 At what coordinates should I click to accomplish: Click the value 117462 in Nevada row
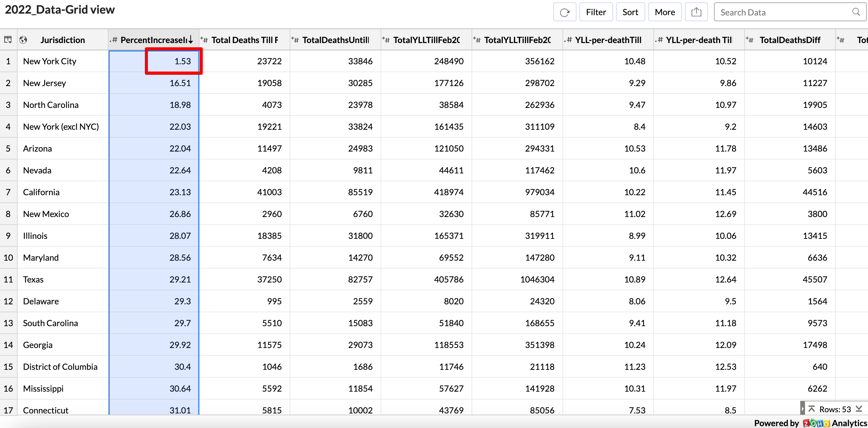pos(539,170)
